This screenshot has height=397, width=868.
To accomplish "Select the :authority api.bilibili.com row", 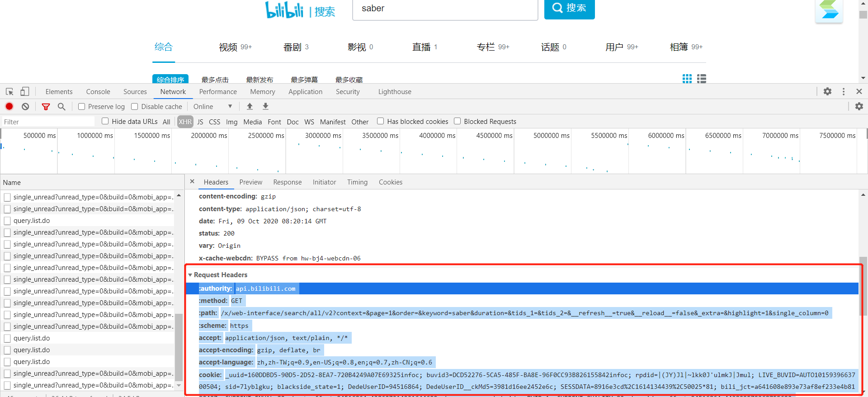I will [522, 288].
